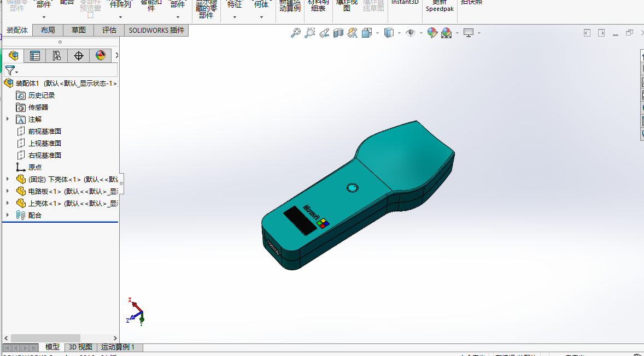Image resolution: width=644 pixels, height=356 pixels.
Task: Click Zoom to Fit icon
Action: click(x=295, y=33)
